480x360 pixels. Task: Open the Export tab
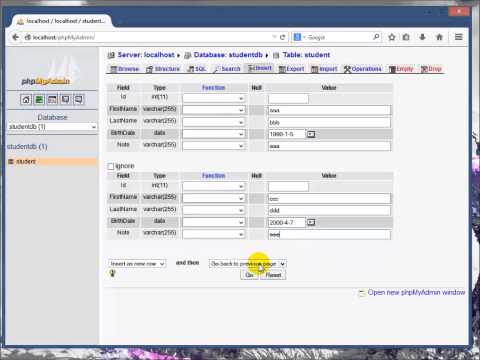[x=291, y=69]
